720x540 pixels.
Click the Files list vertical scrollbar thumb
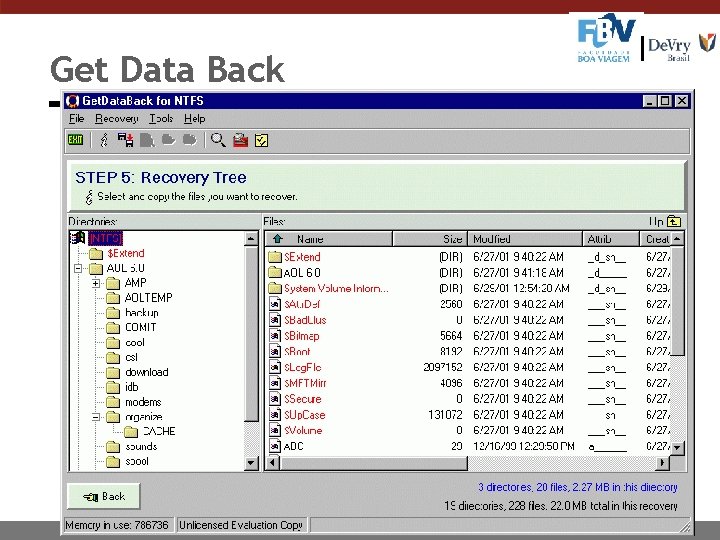678,301
